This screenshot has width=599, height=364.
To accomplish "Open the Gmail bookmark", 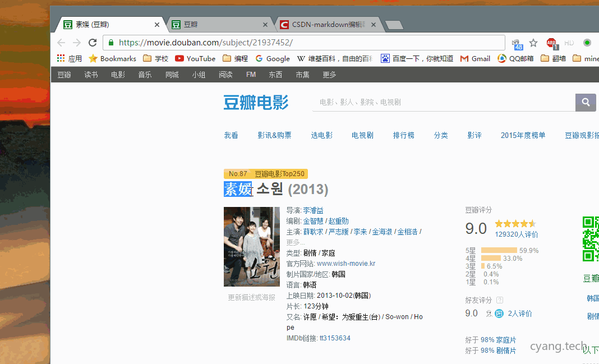I will tap(475, 58).
